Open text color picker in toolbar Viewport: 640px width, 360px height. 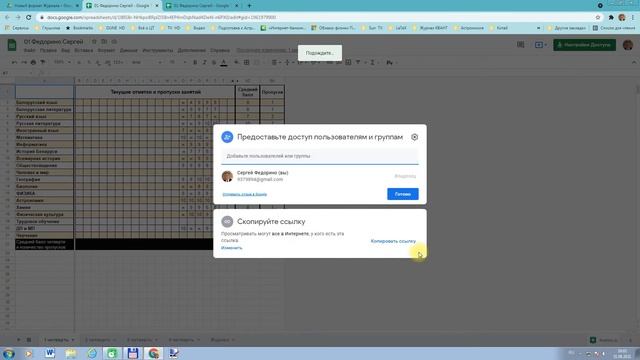[x=224, y=62]
